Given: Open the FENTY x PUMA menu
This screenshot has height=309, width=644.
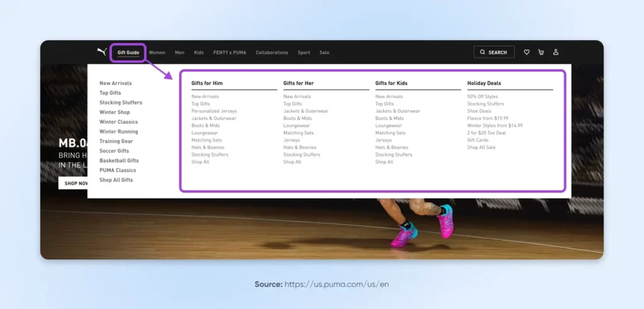Looking at the screenshot, I should pyautogui.click(x=230, y=53).
